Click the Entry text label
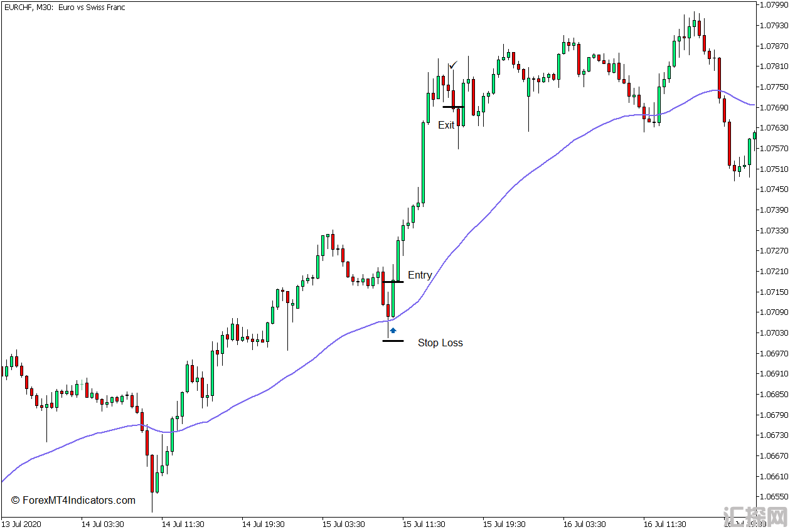 [x=420, y=275]
